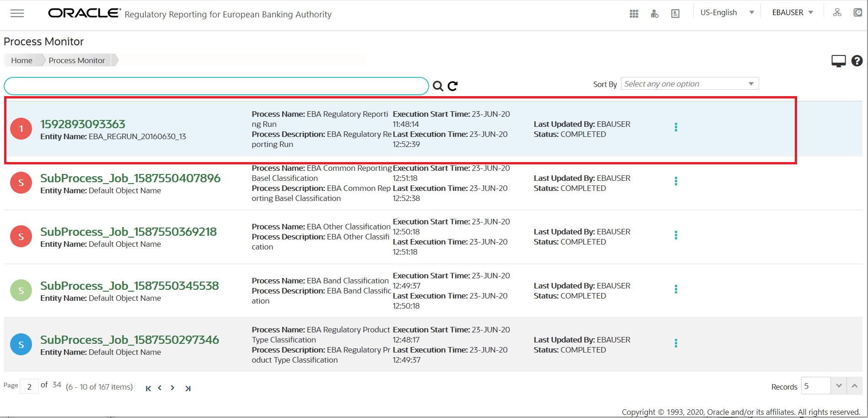Expand the Records per page dropdown
Screen dimensions: 868x418
tap(838, 385)
